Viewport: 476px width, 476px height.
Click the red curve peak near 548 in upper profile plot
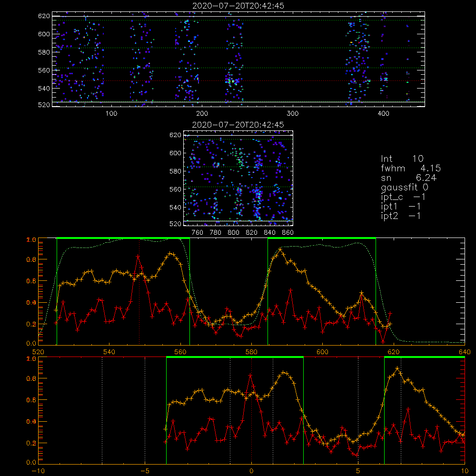click(x=138, y=257)
